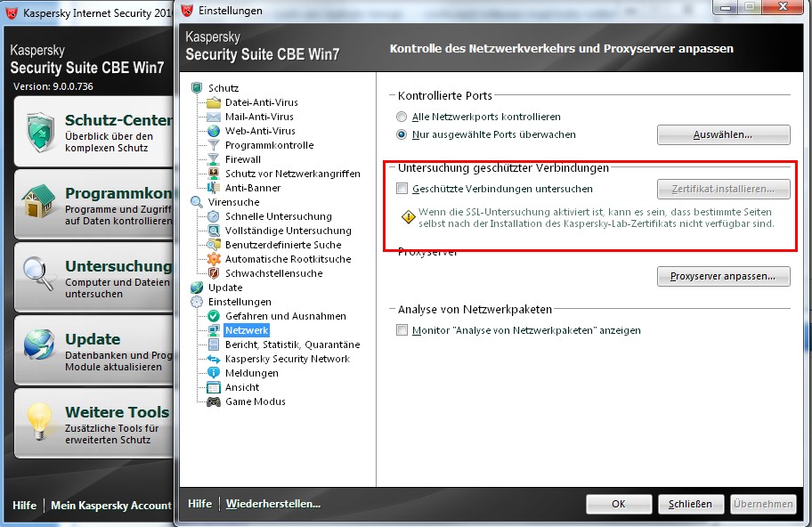Click the Update globe icon in tree
This screenshot has height=527, width=812.
(197, 288)
